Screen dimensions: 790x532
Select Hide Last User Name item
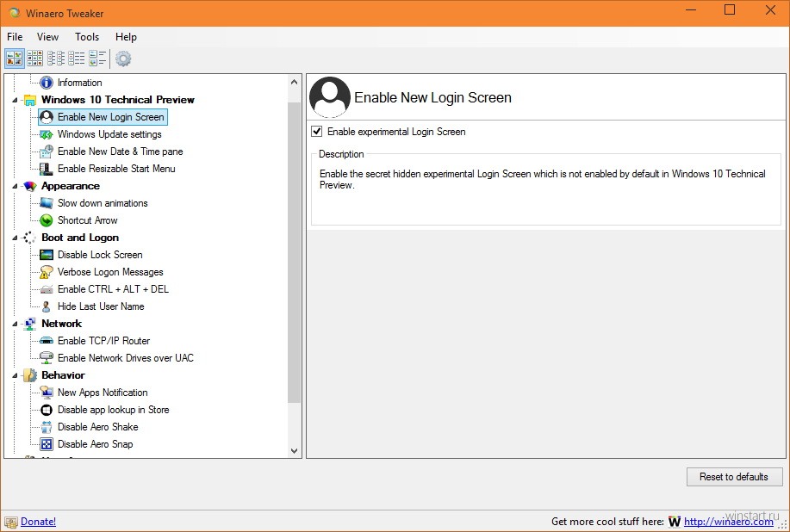click(101, 306)
